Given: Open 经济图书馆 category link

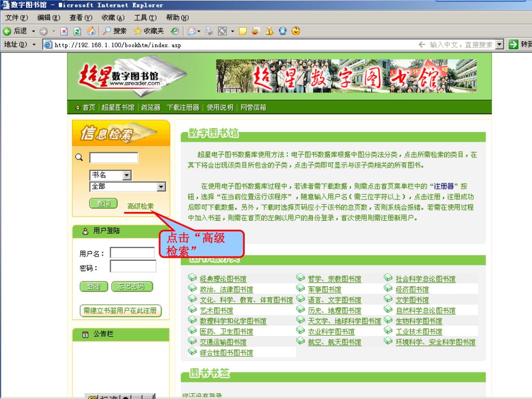Looking at the screenshot, I should (x=412, y=289).
